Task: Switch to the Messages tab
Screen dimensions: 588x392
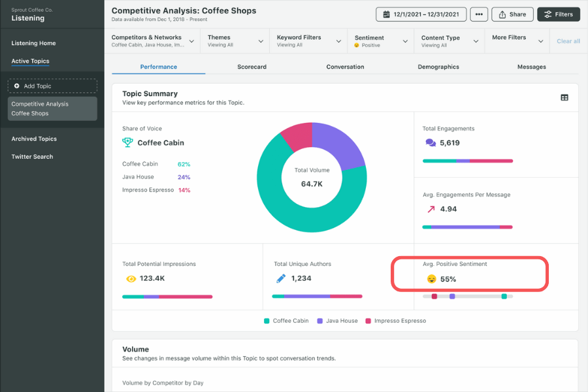Action: point(532,67)
